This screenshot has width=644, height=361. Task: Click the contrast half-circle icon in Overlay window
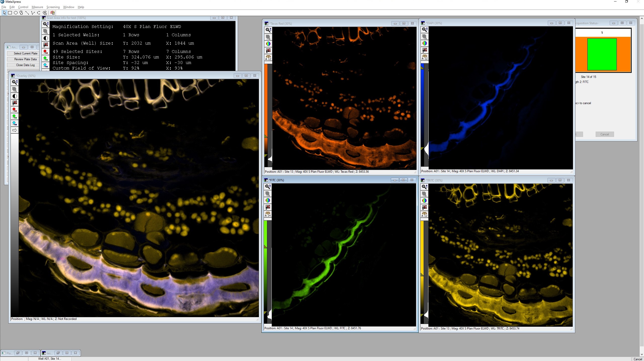[x=15, y=96]
